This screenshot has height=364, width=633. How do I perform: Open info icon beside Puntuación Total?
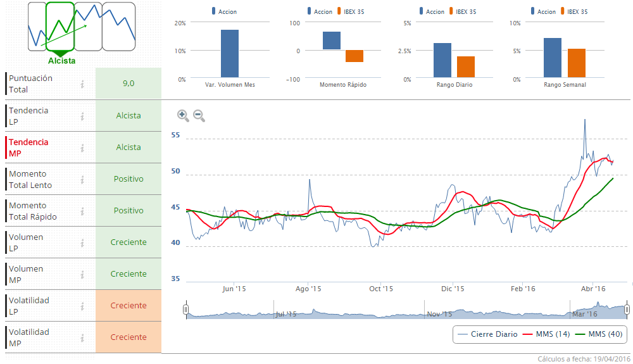(x=82, y=84)
